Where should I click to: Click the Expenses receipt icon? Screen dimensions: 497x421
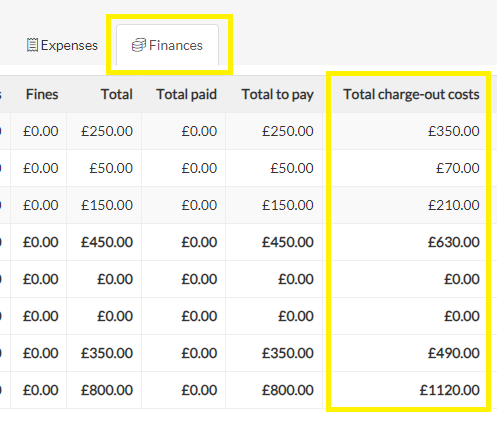click(32, 45)
